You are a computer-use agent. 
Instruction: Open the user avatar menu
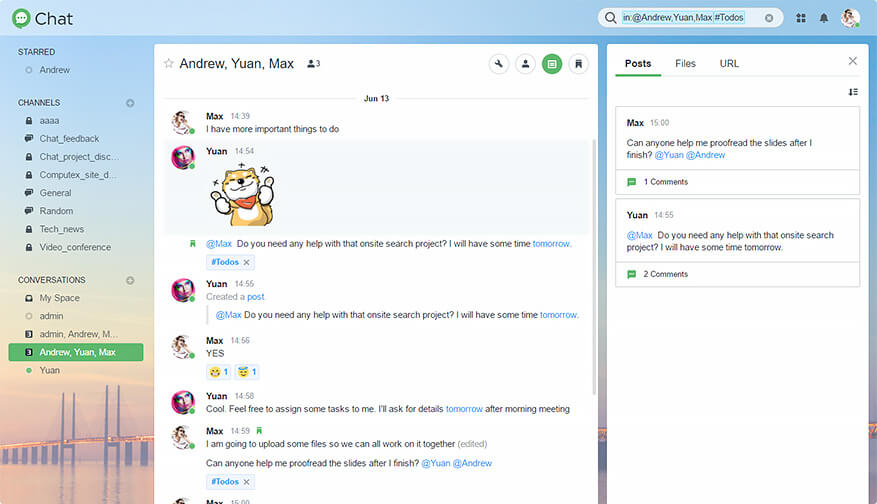pyautogui.click(x=850, y=18)
